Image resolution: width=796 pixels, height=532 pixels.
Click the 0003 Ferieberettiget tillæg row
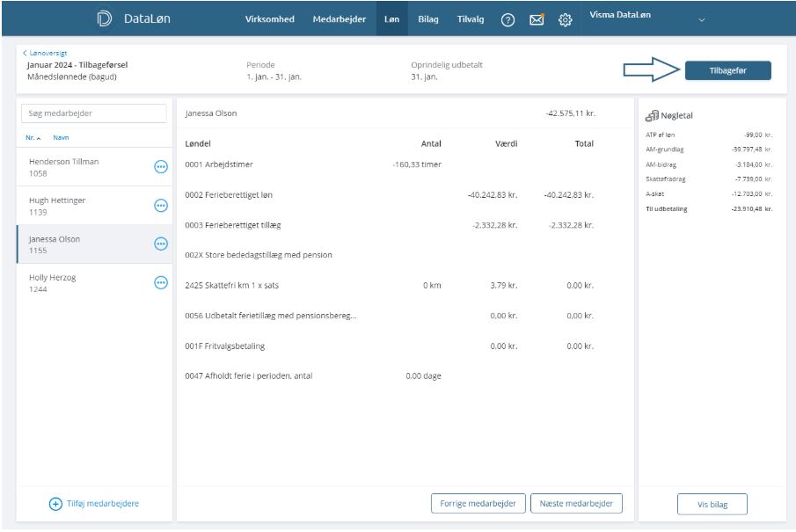tap(390, 225)
